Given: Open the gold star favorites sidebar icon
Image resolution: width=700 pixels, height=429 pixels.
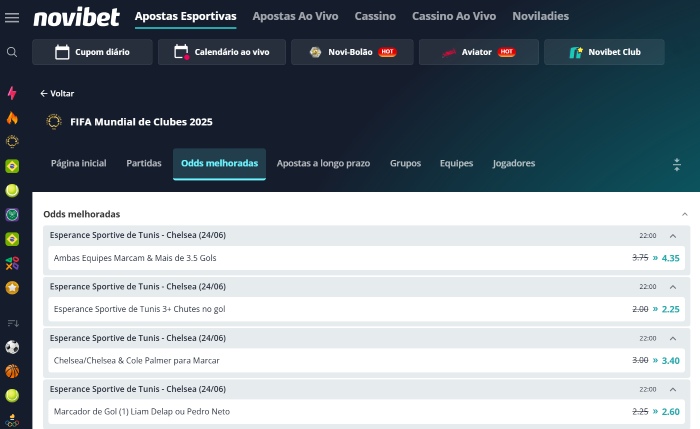Looking at the screenshot, I should coord(12,288).
